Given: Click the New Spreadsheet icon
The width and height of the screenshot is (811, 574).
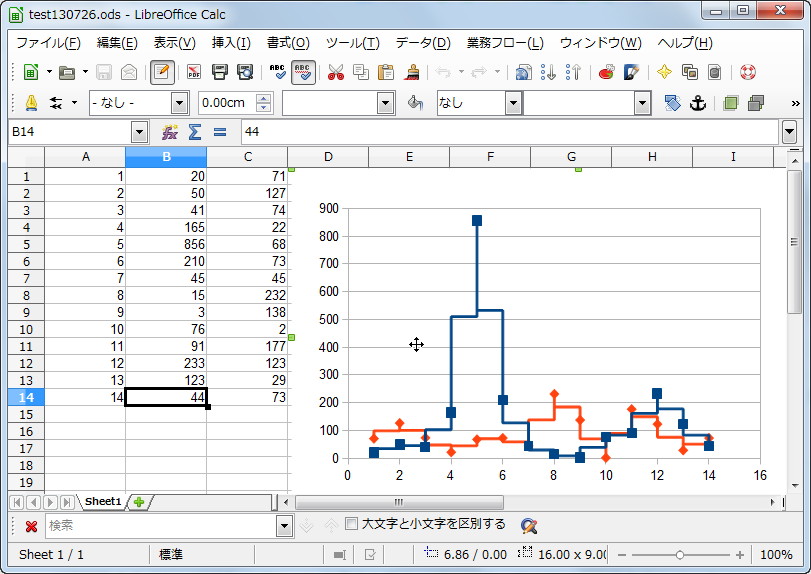Looking at the screenshot, I should [31, 72].
